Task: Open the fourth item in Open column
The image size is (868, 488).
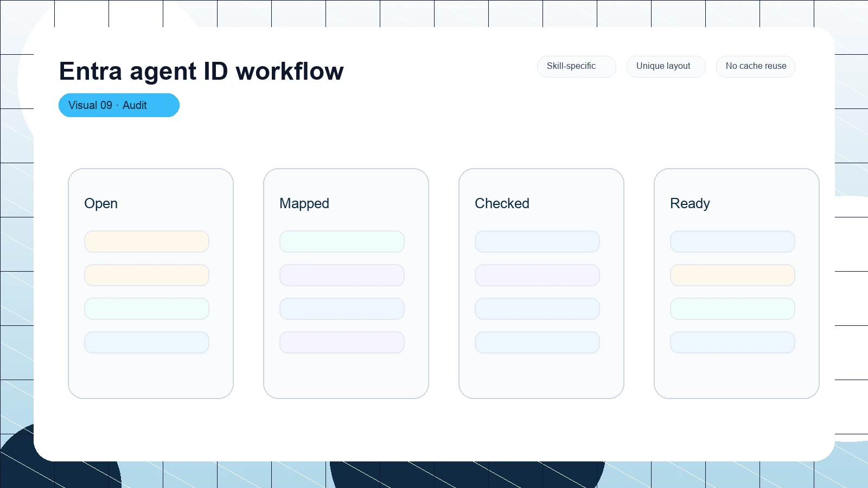Action: pos(146,342)
